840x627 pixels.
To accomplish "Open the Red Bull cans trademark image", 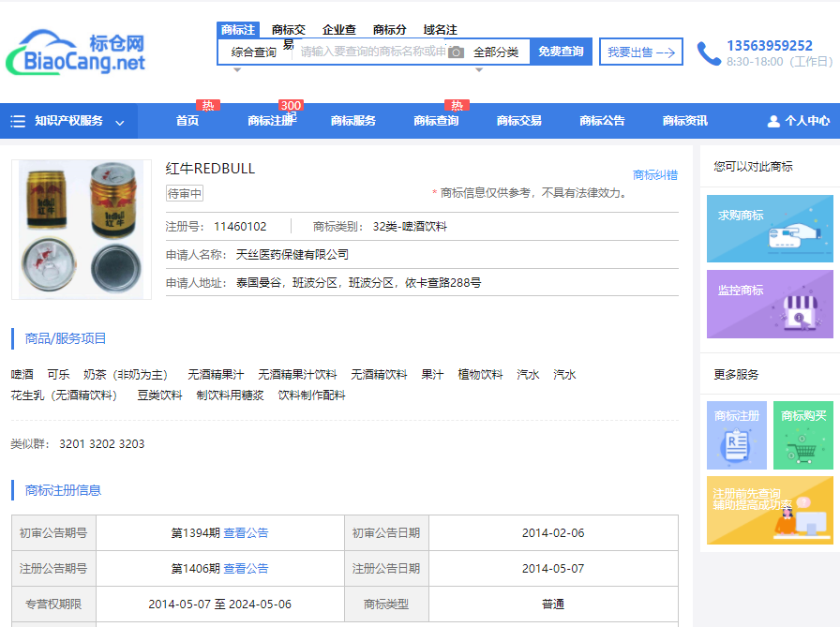I will (82, 230).
